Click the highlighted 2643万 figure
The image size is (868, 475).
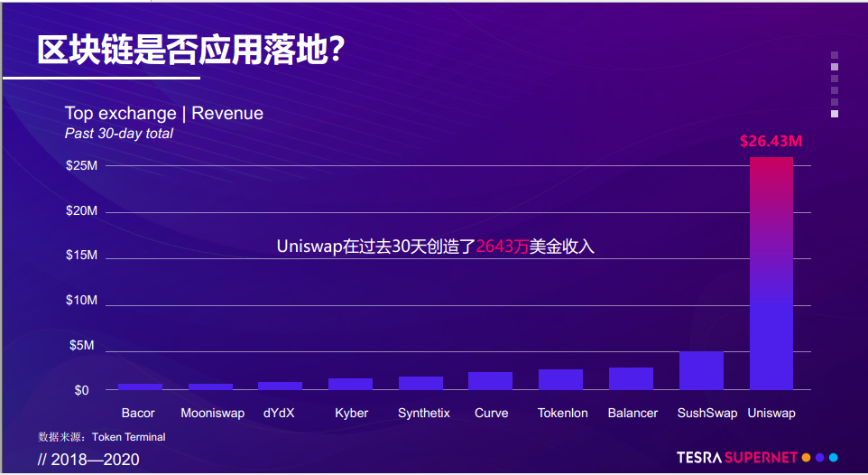point(502,247)
